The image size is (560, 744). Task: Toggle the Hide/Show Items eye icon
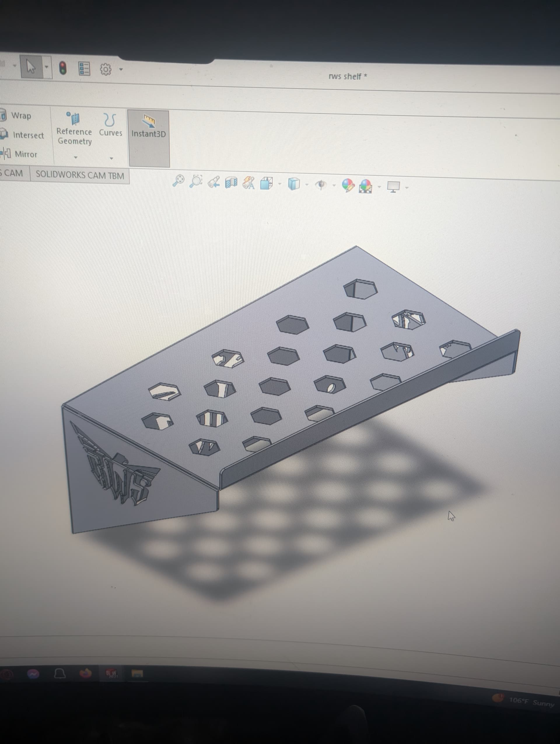pos(321,185)
